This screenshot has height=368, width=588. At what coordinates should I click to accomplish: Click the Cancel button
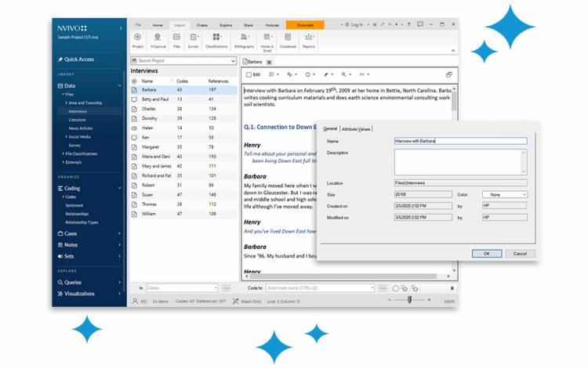point(520,254)
